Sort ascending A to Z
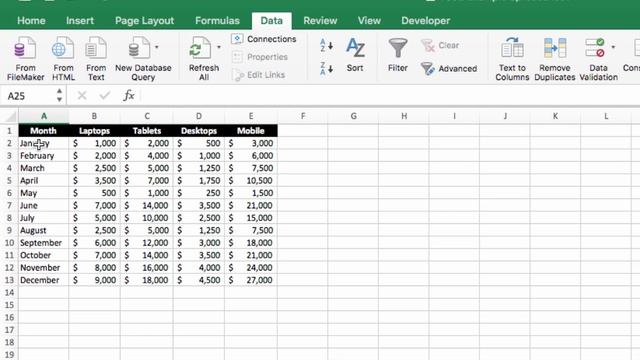 click(326, 45)
